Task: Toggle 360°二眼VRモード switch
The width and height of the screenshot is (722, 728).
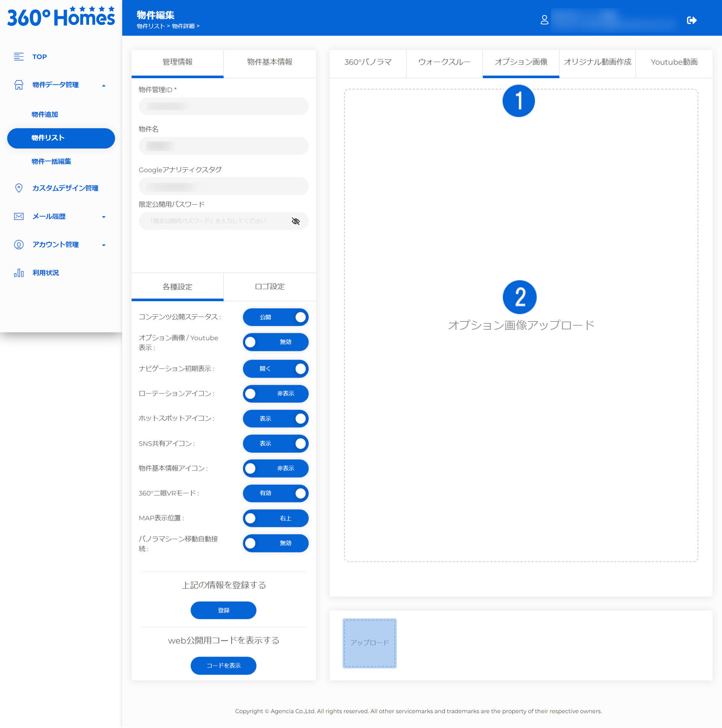Action: click(276, 493)
